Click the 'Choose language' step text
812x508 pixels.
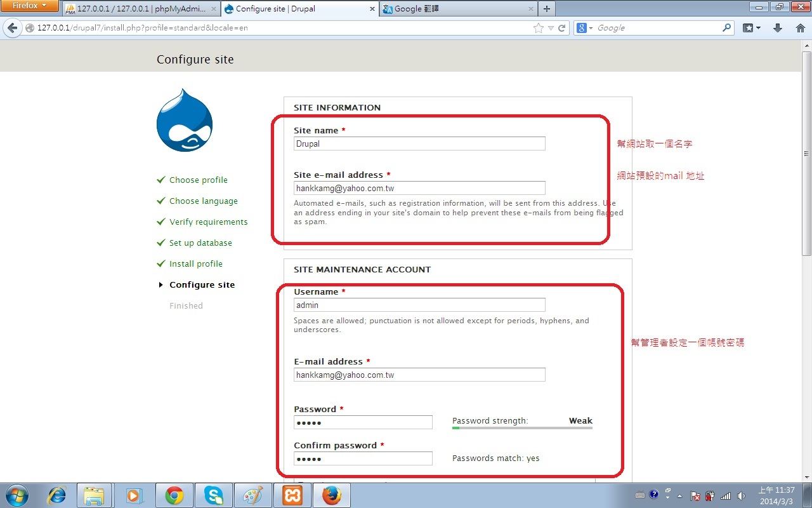[x=203, y=201]
